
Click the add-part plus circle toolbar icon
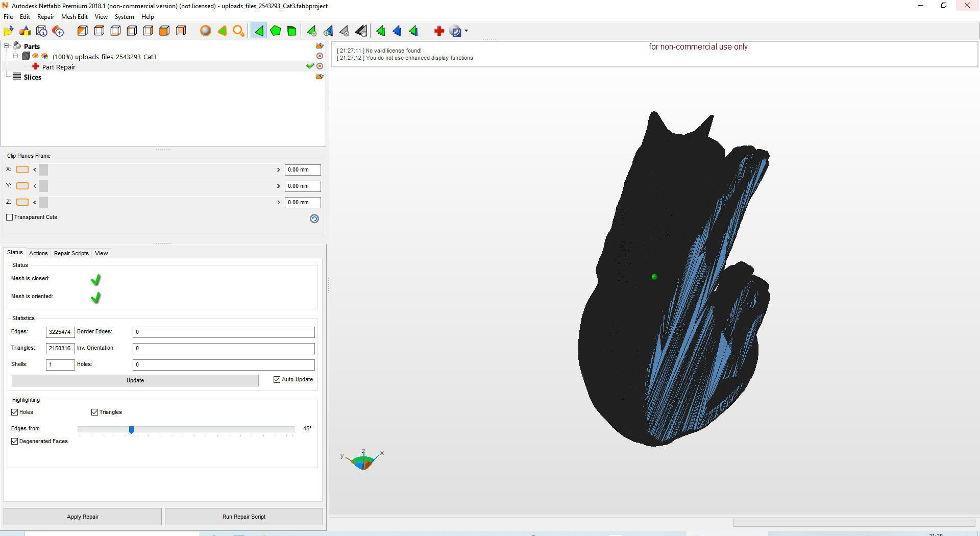[x=58, y=31]
